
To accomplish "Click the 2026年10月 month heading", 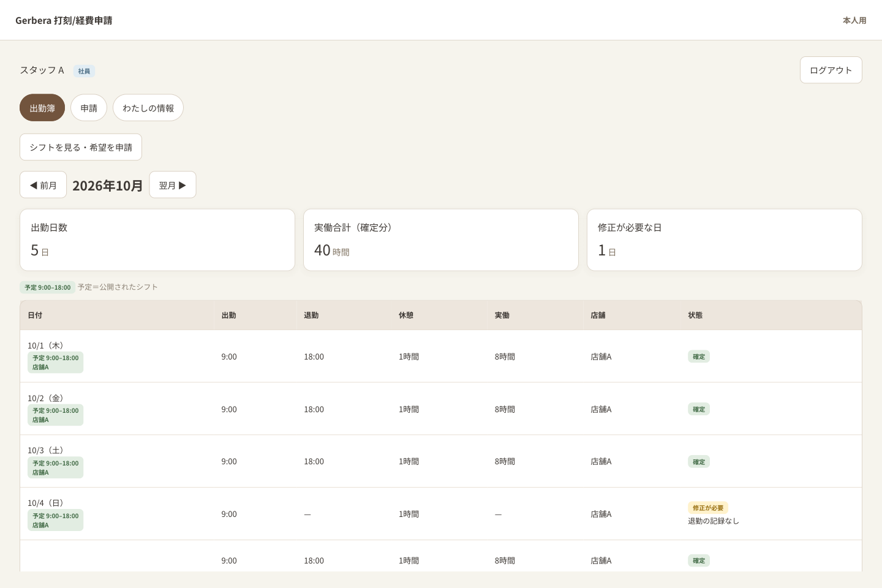I will (x=108, y=186).
